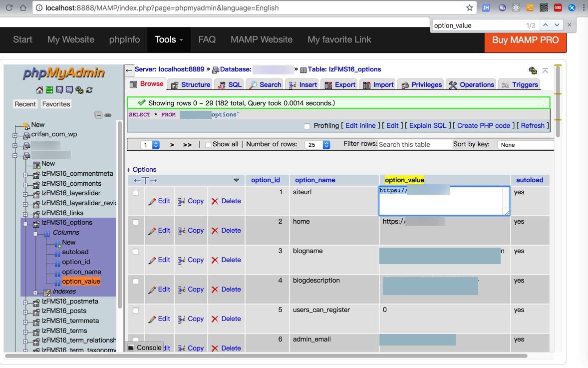Open phpInfo in MAMP navigation
This screenshot has height=368, width=588.
pyautogui.click(x=124, y=39)
